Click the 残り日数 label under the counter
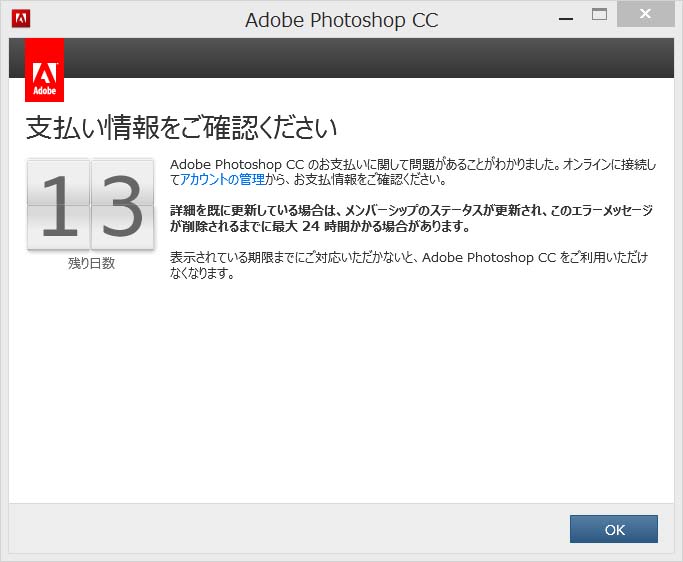Screen dimensions: 683x562 [x=91, y=263]
